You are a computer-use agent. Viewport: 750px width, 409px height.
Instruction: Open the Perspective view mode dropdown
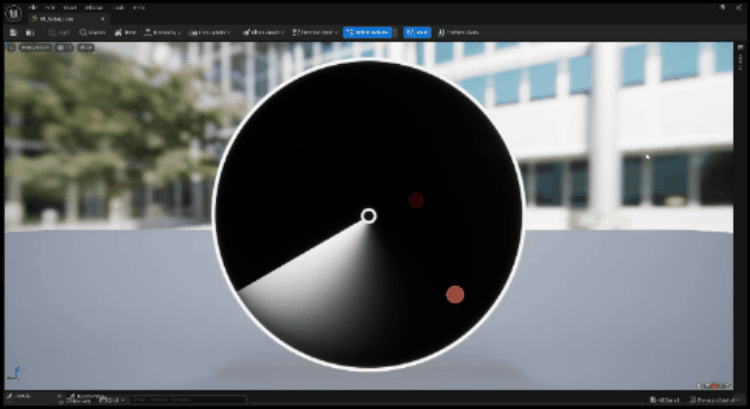37,47
